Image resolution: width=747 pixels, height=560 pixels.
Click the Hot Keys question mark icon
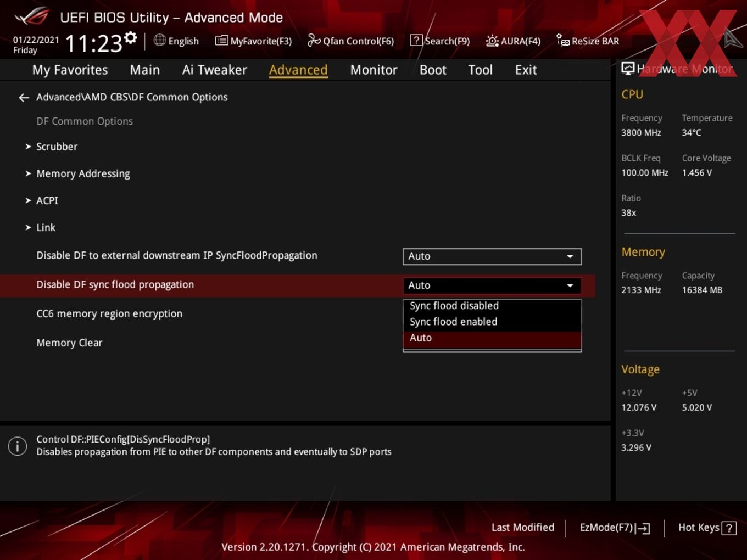[729, 528]
